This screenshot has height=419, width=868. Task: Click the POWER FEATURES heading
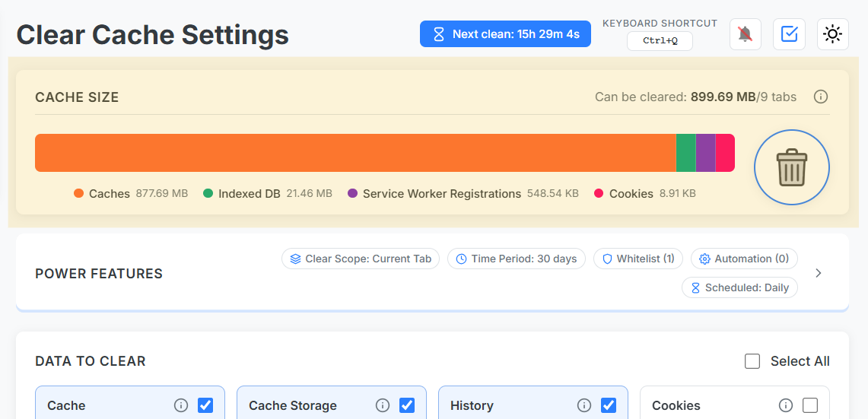coord(99,274)
